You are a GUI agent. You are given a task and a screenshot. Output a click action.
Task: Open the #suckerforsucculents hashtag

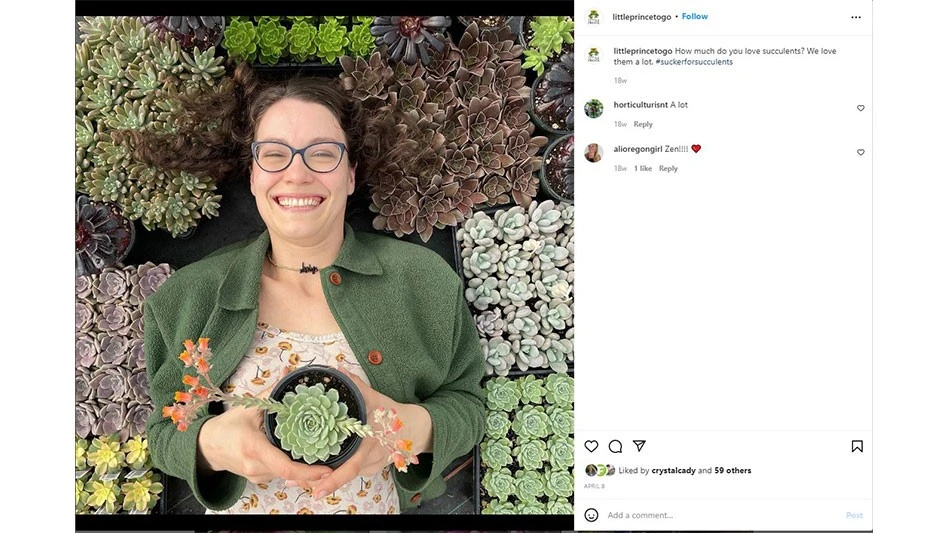tap(694, 62)
